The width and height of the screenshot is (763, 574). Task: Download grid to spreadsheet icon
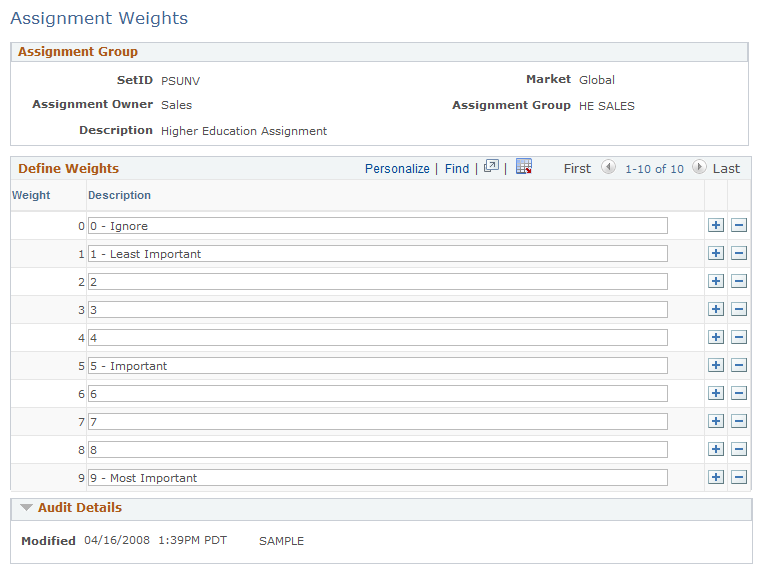pos(524,166)
